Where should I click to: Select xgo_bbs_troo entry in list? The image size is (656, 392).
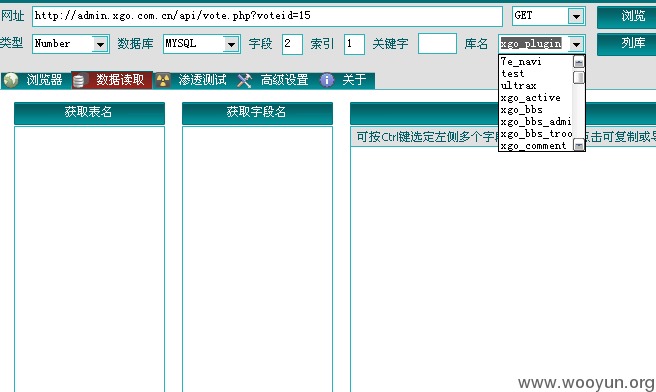click(536, 134)
